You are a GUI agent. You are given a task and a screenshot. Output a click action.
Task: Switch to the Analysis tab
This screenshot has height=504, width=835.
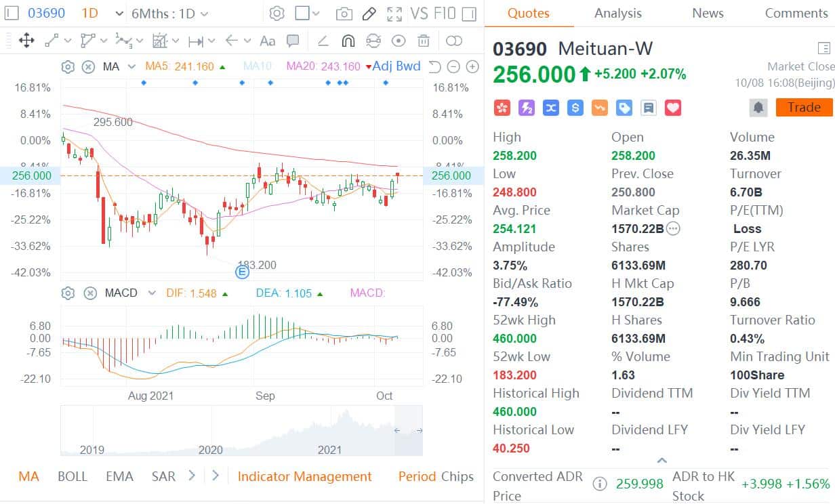coord(617,14)
